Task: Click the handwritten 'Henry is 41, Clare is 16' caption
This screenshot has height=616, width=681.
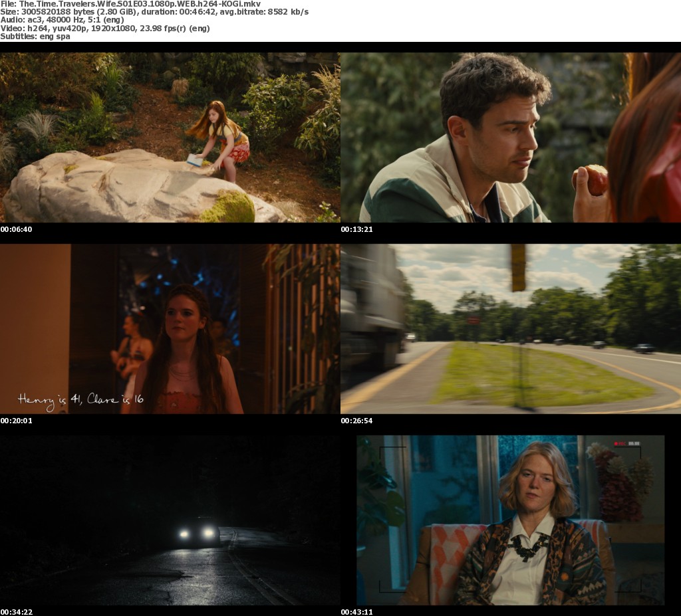Action: pyautogui.click(x=80, y=401)
